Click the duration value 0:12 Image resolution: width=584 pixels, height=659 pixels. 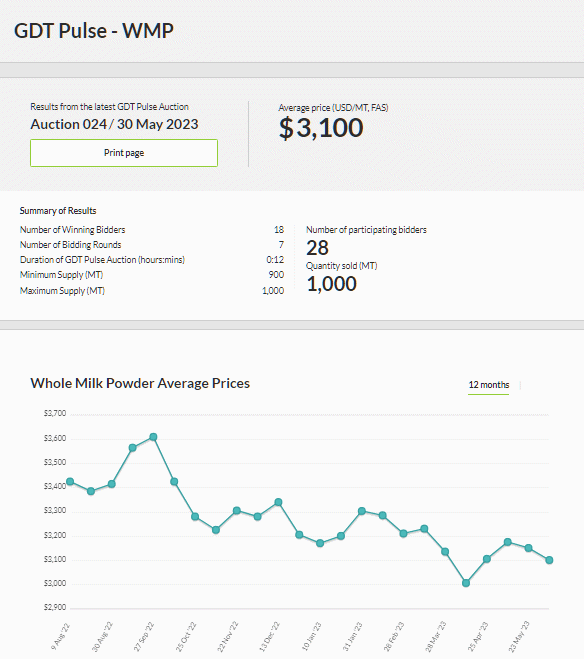click(x=275, y=260)
